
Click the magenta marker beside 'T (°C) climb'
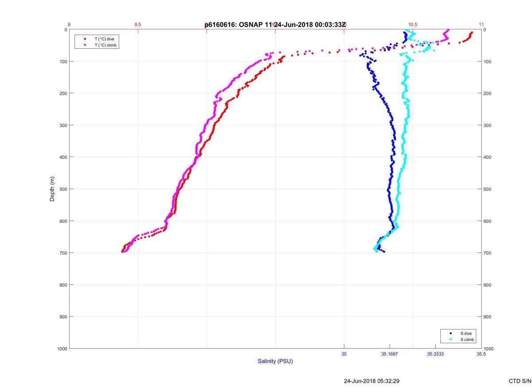point(85,45)
